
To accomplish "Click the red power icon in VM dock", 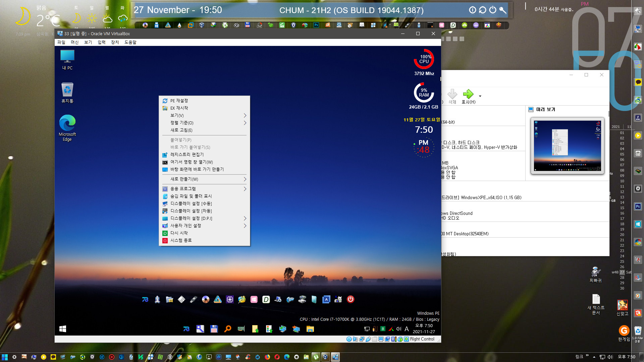I will [351, 299].
